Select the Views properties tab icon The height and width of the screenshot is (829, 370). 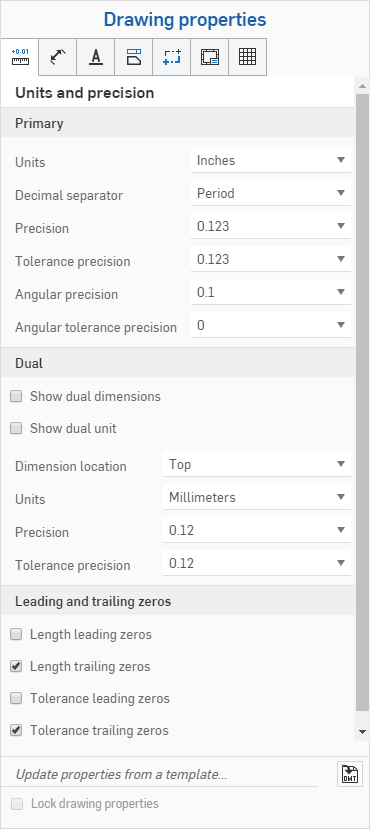[x=134, y=57]
